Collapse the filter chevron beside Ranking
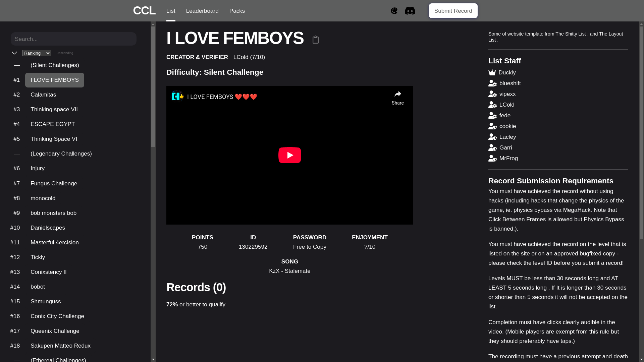The image size is (644, 362). click(x=14, y=53)
